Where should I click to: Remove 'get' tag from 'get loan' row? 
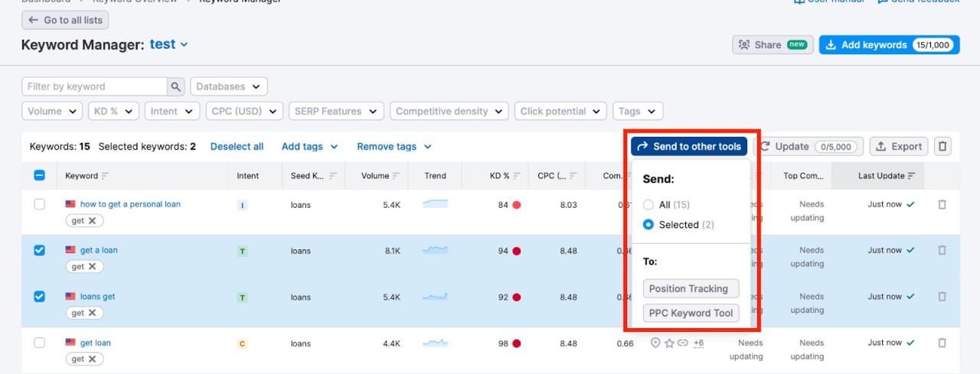point(92,359)
